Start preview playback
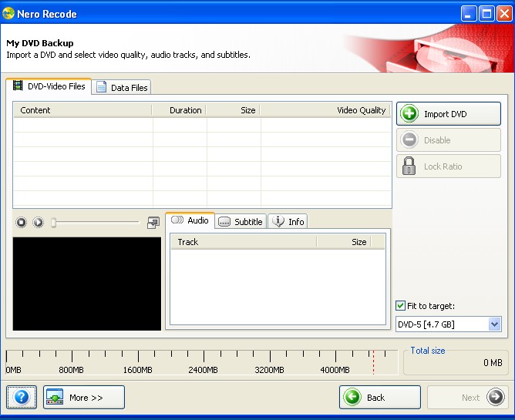This screenshot has width=515, height=420. [x=38, y=222]
